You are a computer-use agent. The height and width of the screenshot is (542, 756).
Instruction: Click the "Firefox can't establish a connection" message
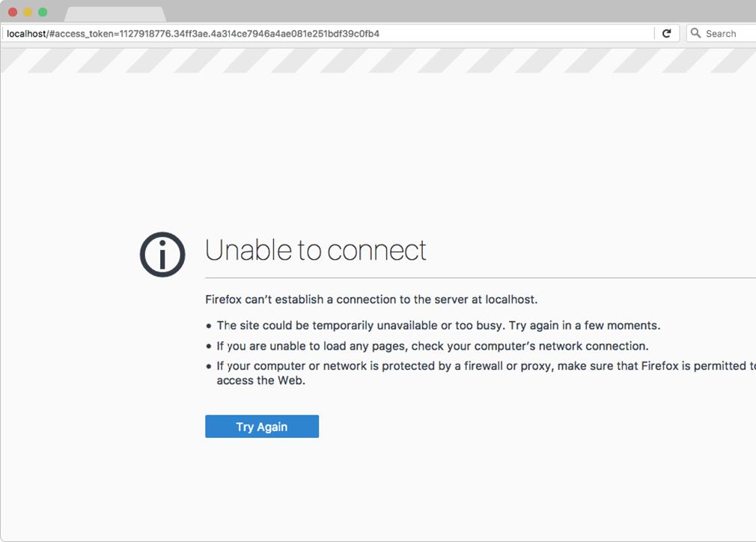coord(371,299)
